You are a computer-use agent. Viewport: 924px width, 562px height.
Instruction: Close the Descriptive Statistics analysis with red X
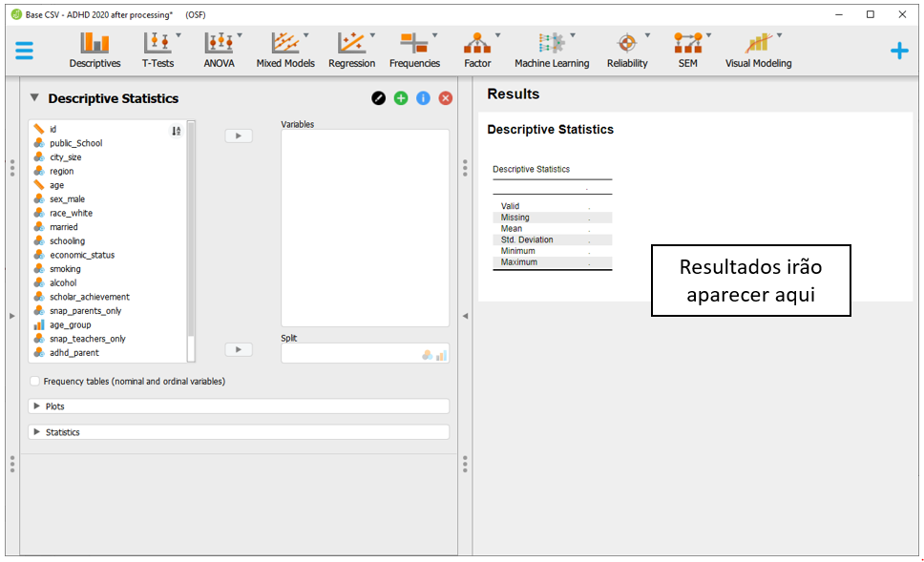[445, 98]
